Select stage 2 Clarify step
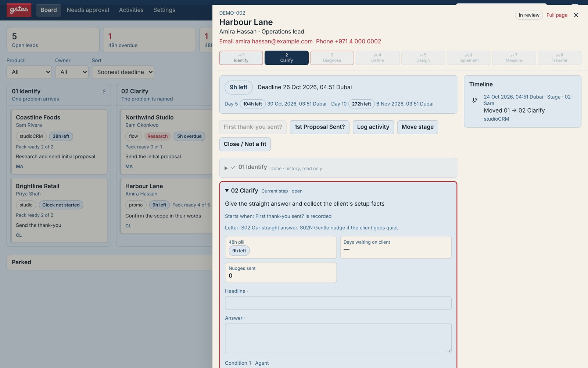The image size is (588, 368). pos(287,58)
